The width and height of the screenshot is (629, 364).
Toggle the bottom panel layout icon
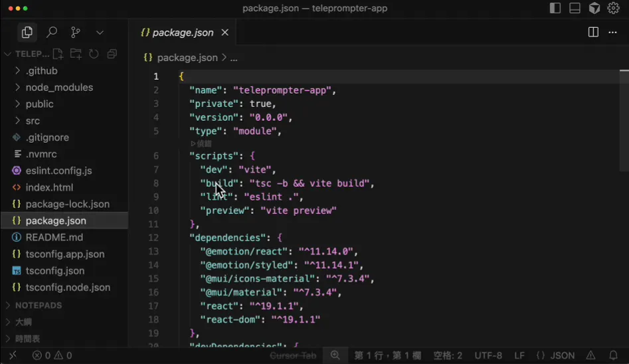tap(575, 8)
